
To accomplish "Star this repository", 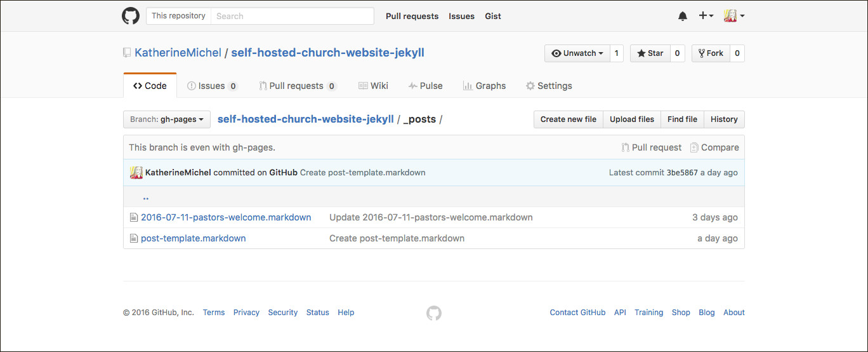I will (x=650, y=53).
